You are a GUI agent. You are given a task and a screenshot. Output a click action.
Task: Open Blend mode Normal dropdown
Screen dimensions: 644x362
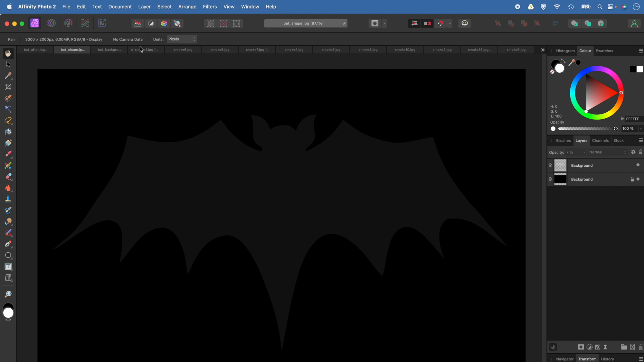[608, 152]
